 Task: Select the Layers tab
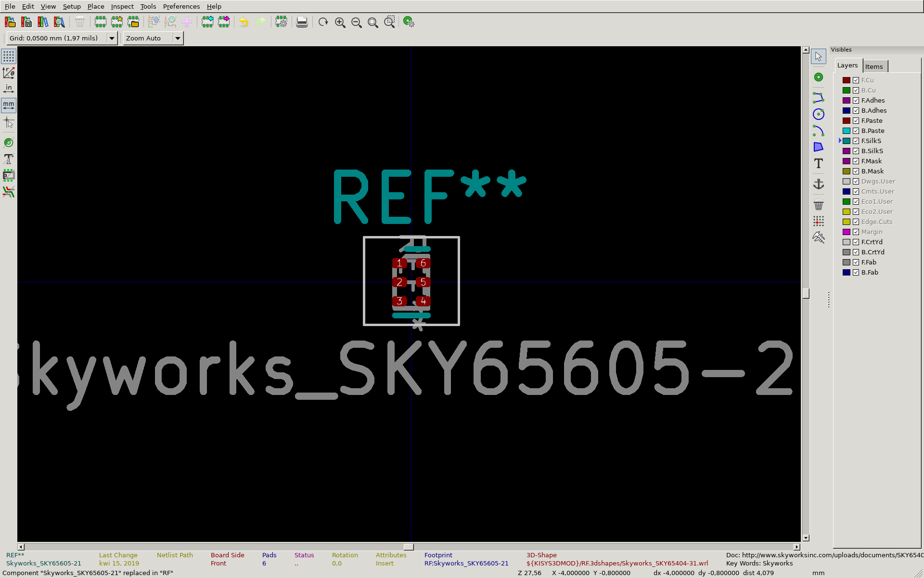point(847,66)
